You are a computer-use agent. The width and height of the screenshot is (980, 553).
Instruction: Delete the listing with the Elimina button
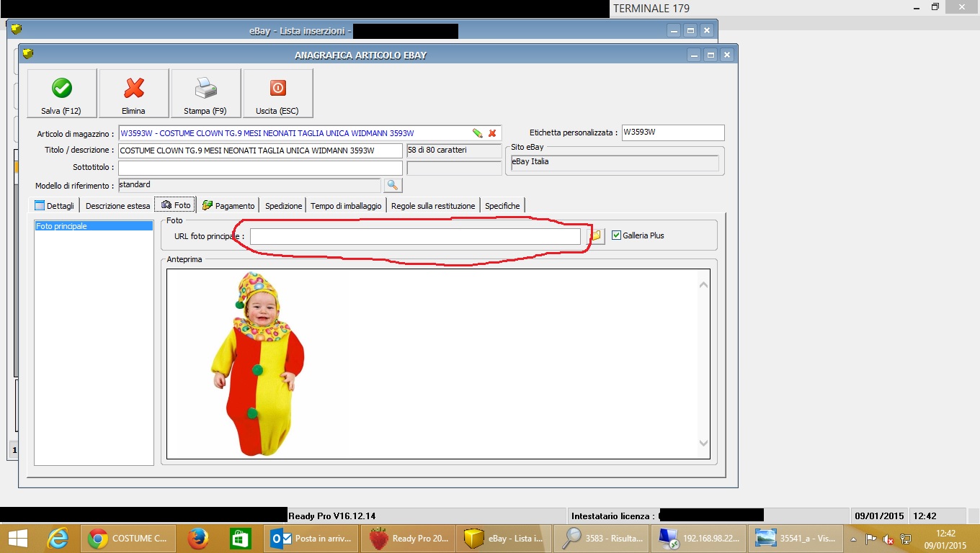(x=134, y=93)
